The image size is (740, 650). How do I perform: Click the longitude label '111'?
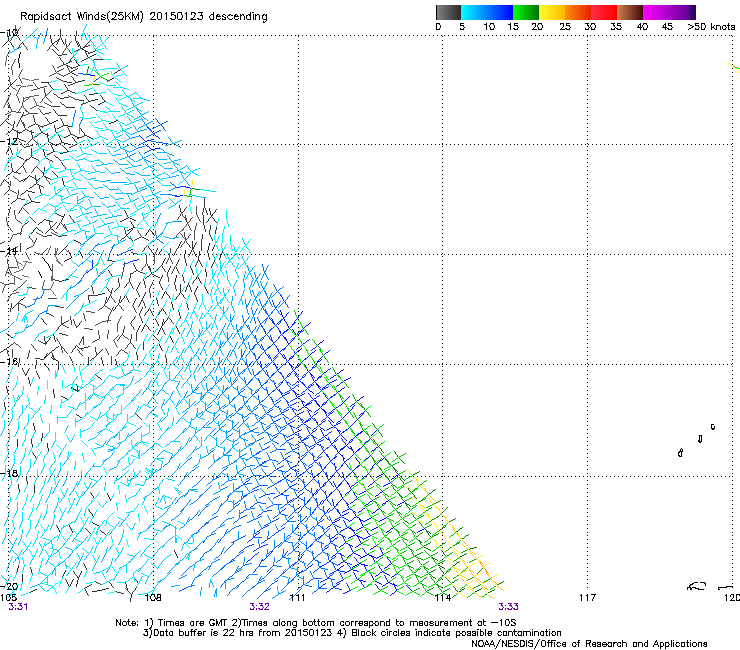click(x=297, y=598)
